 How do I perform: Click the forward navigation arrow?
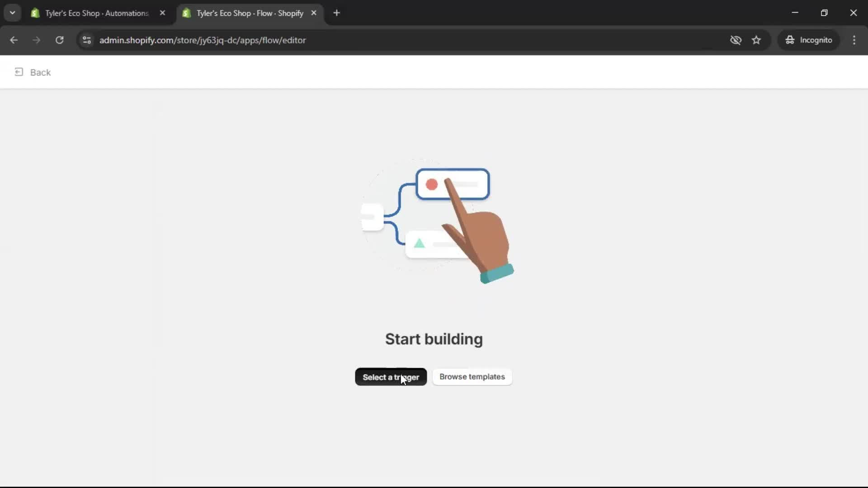pyautogui.click(x=36, y=40)
